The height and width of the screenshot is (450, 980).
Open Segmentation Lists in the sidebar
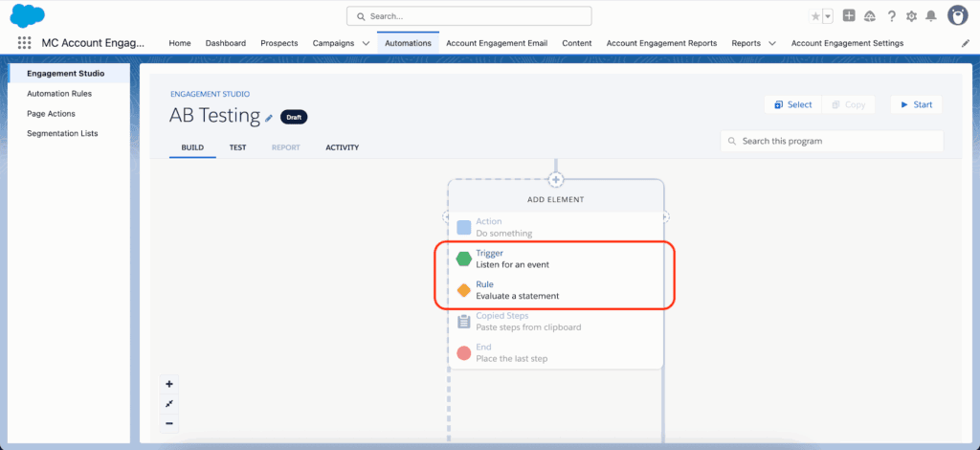[62, 133]
